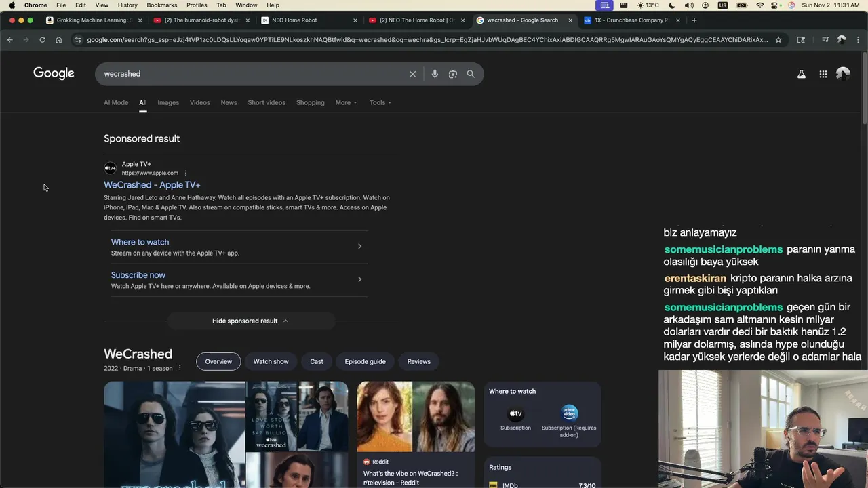Select the Prime Video subscription icon
Viewport: 868px width, 488px height.
coord(570,413)
